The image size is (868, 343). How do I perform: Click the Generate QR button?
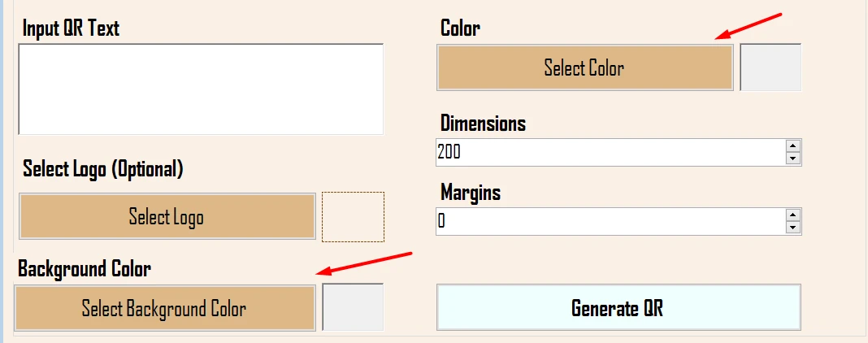pyautogui.click(x=618, y=308)
